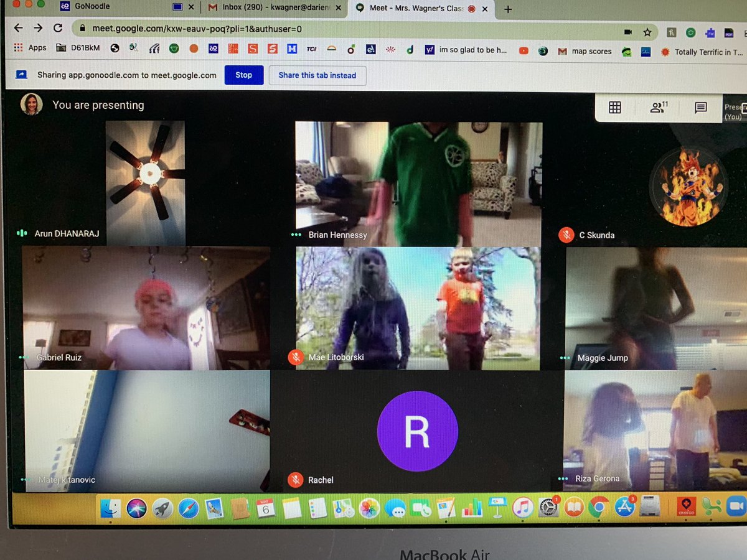
Task: Toggle C Skunda's muted mic
Action: click(x=566, y=235)
